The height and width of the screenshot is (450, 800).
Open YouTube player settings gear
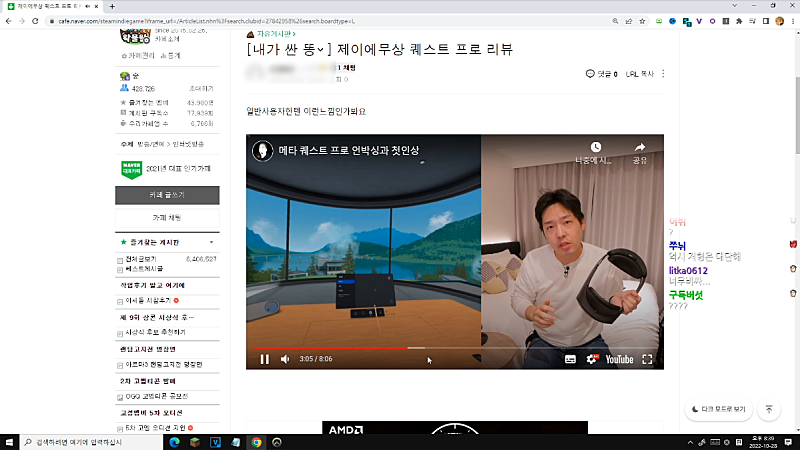click(x=590, y=359)
